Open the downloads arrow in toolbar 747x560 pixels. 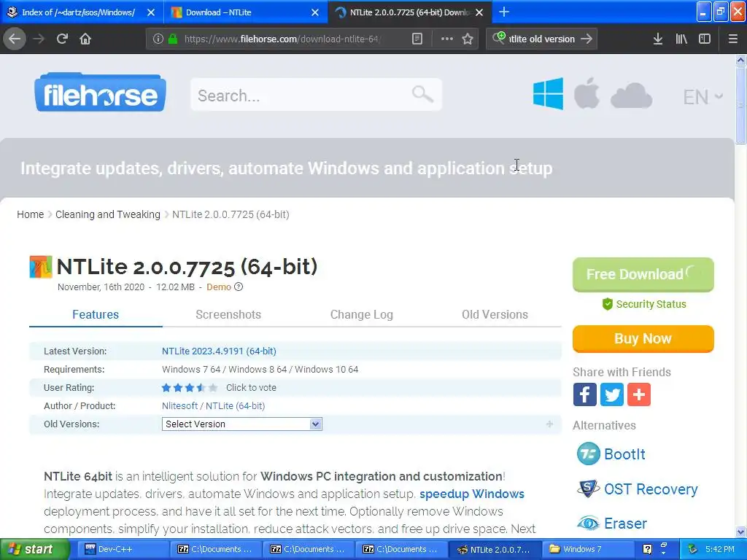[657, 39]
